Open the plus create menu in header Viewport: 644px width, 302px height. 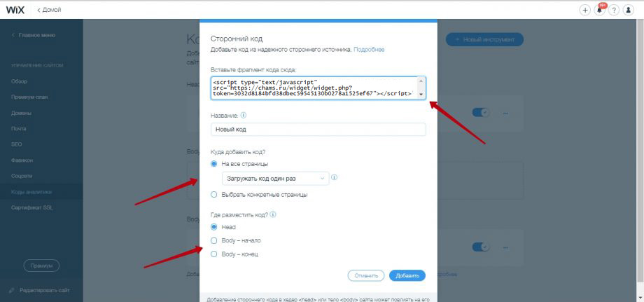click(584, 11)
